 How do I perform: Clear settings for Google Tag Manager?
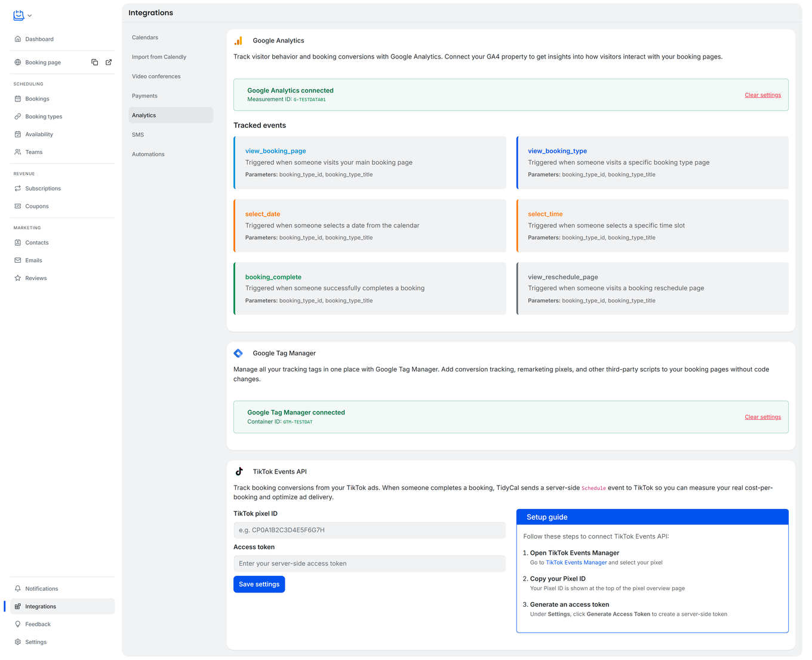[x=762, y=417]
